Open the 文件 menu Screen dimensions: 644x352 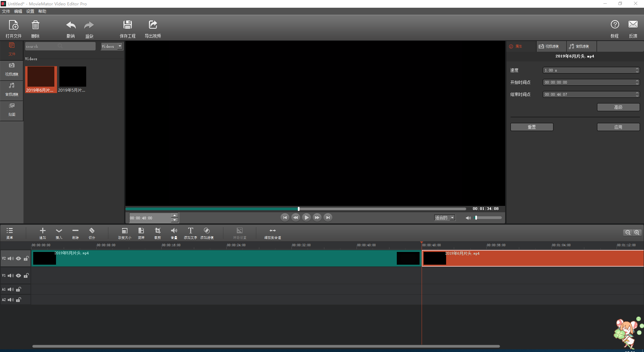pos(6,11)
